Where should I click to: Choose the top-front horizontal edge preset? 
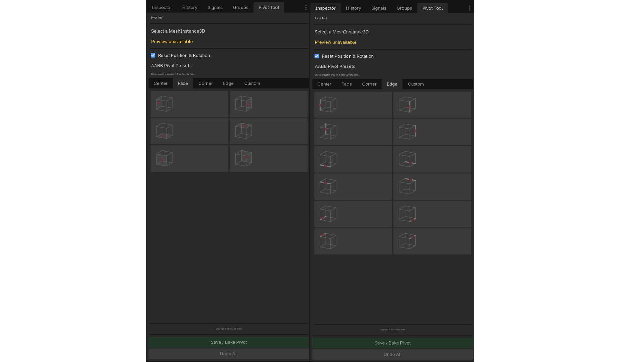[353, 187]
